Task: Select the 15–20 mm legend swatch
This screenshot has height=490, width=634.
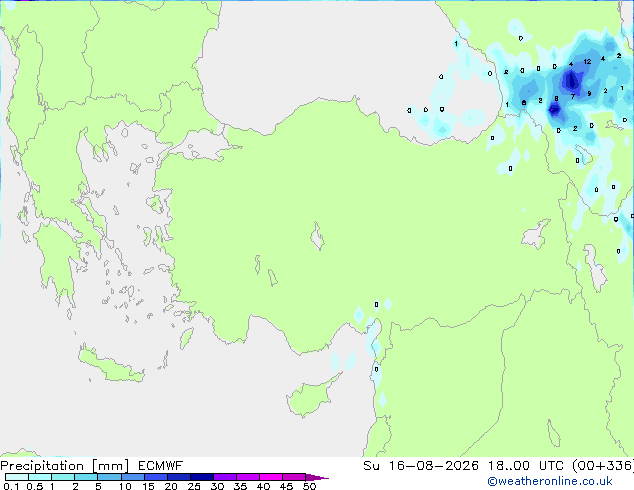Action: point(155,477)
